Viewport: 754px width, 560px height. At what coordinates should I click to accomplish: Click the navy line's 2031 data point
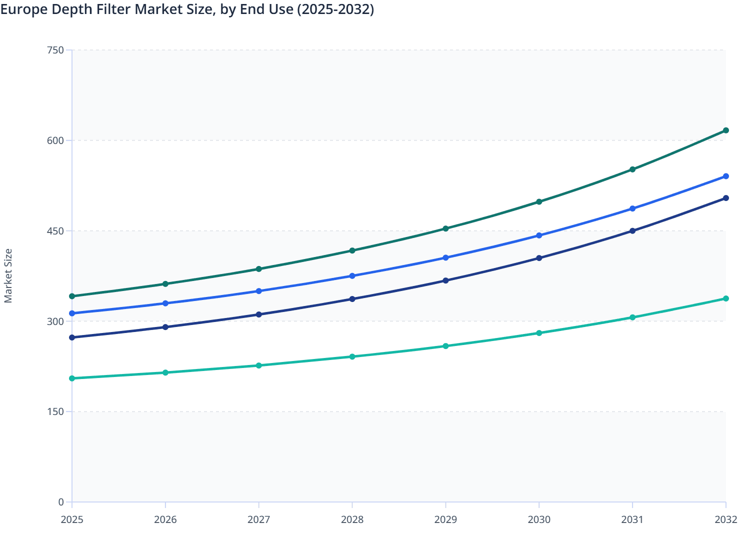tap(632, 231)
